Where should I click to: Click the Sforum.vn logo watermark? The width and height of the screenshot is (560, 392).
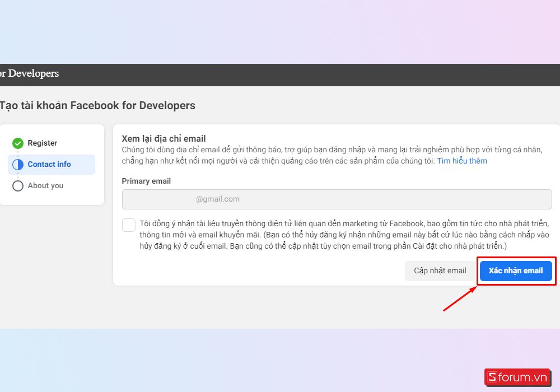[517, 377]
